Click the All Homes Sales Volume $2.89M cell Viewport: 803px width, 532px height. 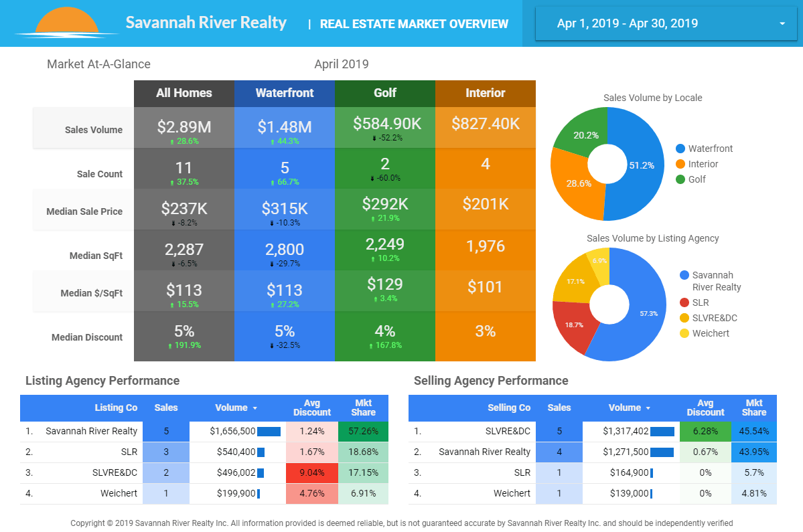tap(184, 130)
